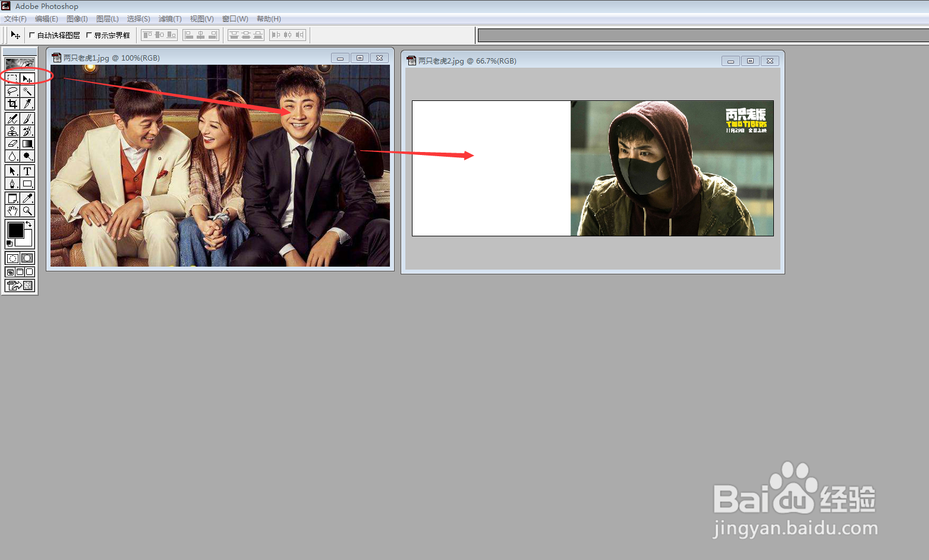Enable the 自动选择图层 checkbox
Viewport: 929px width, 560px height.
pos(32,35)
